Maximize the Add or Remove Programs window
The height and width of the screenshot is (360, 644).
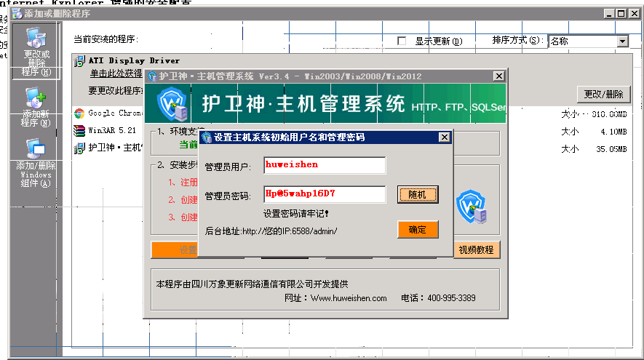(621, 14)
